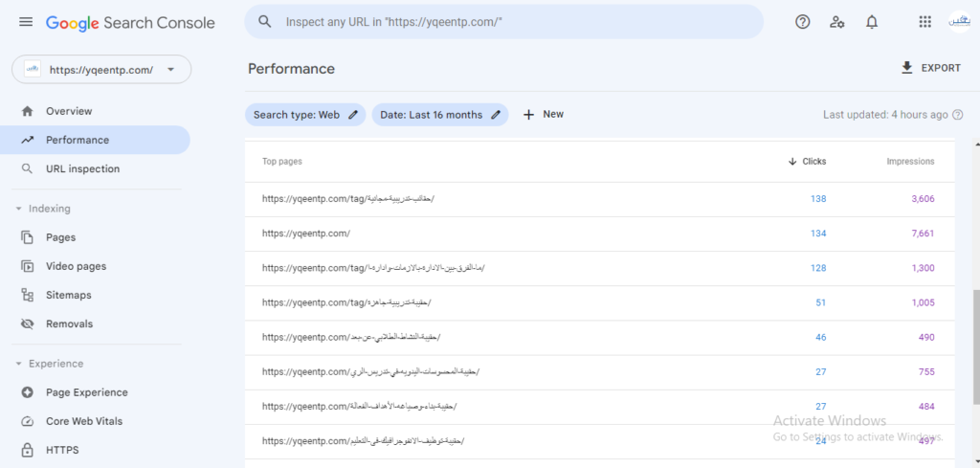Click the Pages documents icon
Screen dimensions: 980x468
point(27,237)
